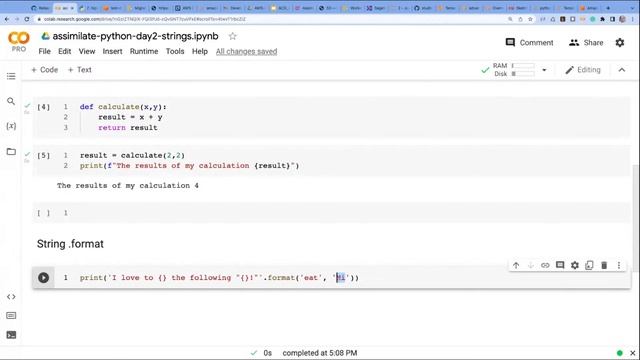The image size is (640, 360).
Task: Open notebook settings gear in header
Action: point(620,42)
